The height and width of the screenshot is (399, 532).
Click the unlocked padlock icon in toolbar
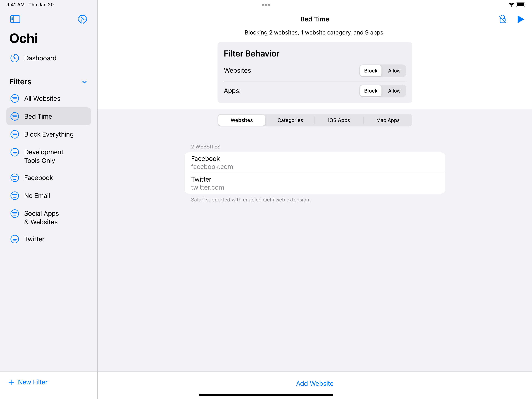(502, 19)
